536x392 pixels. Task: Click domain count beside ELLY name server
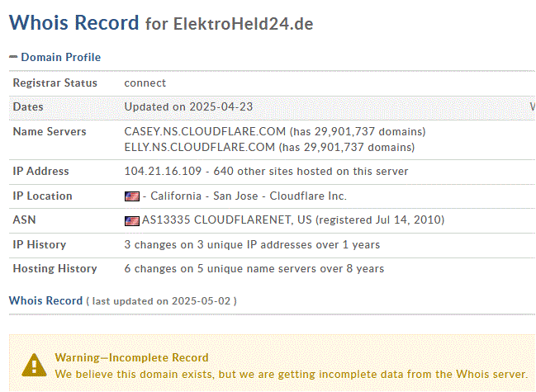coord(346,147)
